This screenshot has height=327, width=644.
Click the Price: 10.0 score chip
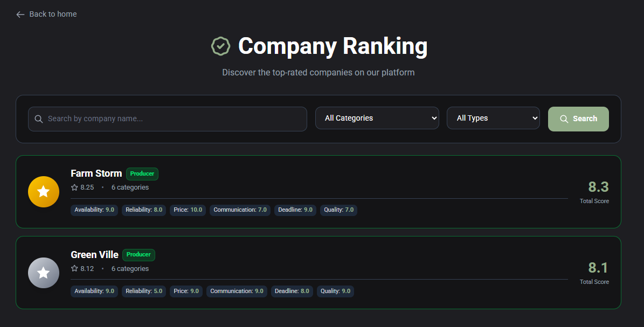(x=188, y=210)
